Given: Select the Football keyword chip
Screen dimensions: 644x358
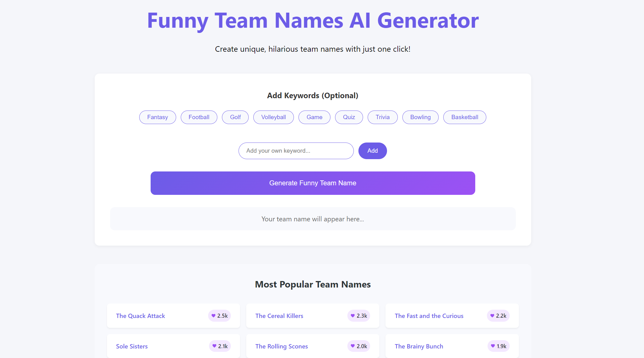Looking at the screenshot, I should [x=199, y=117].
